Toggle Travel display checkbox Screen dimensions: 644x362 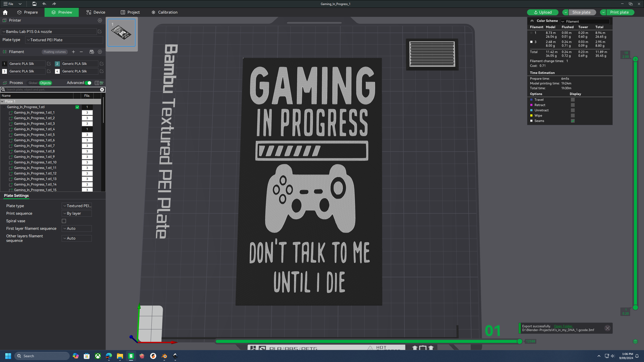(573, 100)
